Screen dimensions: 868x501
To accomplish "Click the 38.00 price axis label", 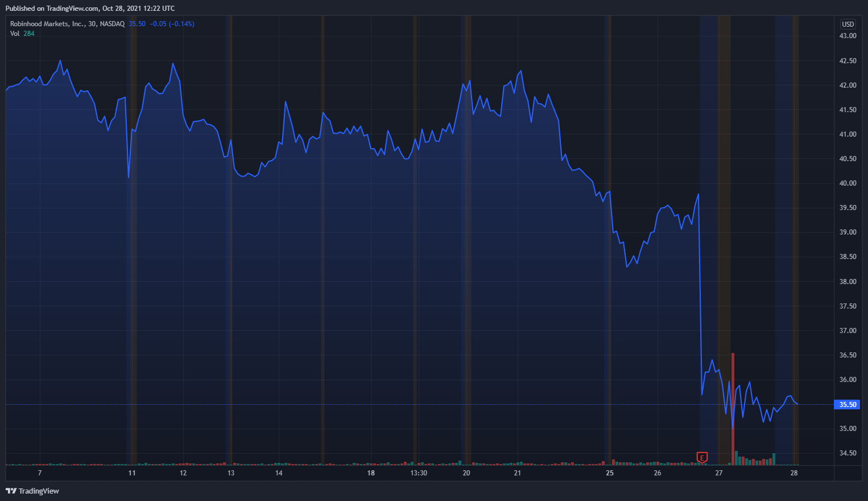I will pos(848,282).
